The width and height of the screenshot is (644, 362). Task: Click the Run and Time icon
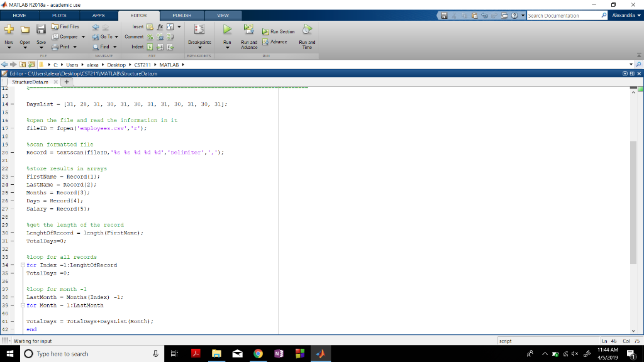pyautogui.click(x=307, y=30)
